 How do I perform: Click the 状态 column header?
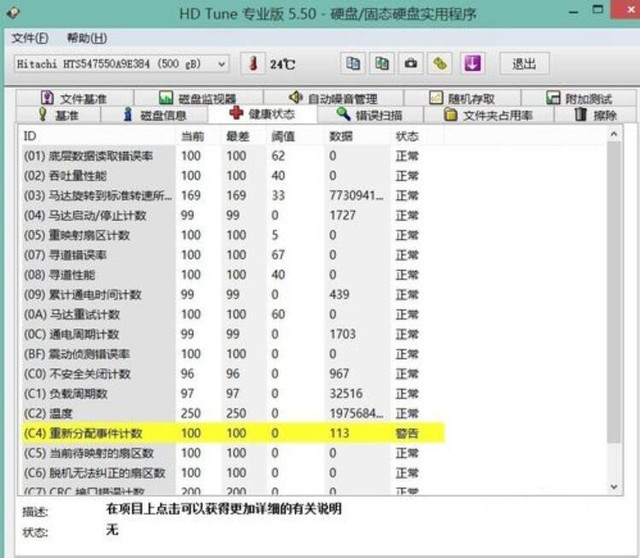coord(407,136)
